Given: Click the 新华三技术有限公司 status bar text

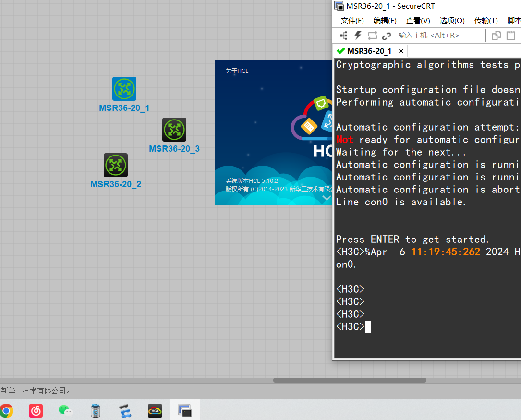Looking at the screenshot, I should pyautogui.click(x=36, y=391).
